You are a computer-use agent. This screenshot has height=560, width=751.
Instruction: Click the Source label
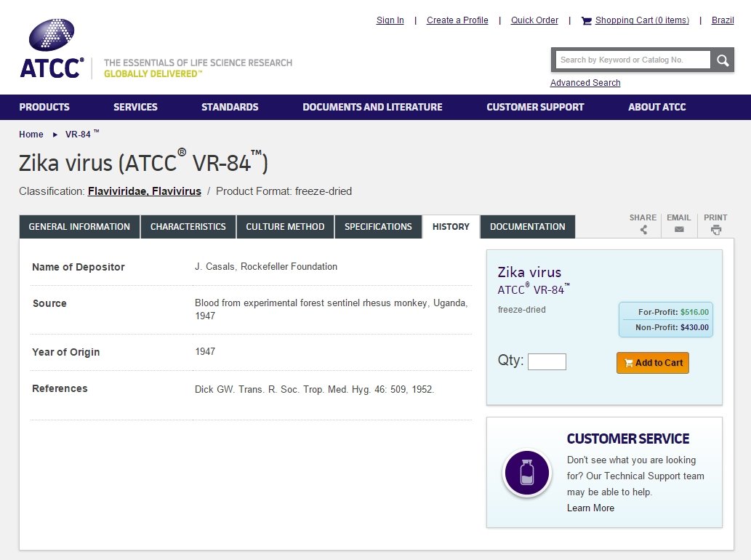click(x=49, y=303)
